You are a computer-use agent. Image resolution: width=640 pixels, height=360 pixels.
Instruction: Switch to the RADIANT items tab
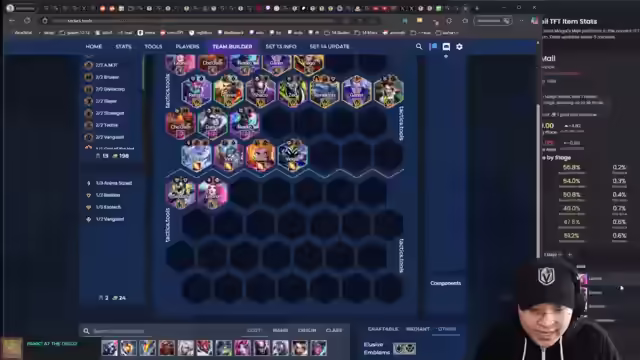(x=418, y=329)
